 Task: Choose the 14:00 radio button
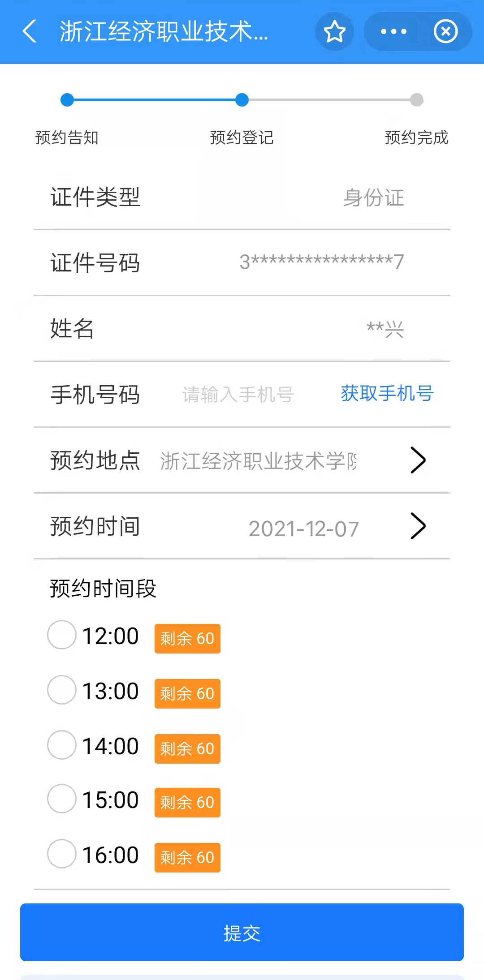[62, 745]
